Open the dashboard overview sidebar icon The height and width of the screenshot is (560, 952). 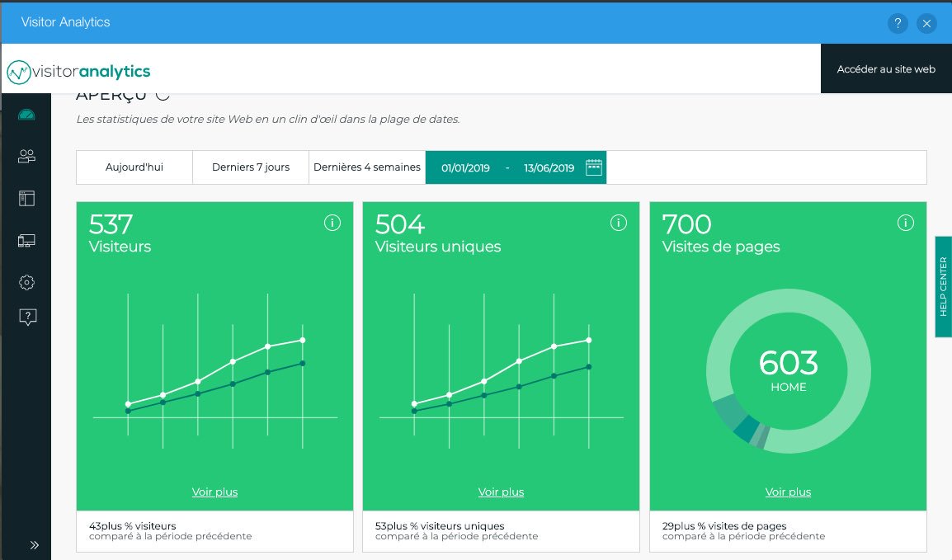26,115
